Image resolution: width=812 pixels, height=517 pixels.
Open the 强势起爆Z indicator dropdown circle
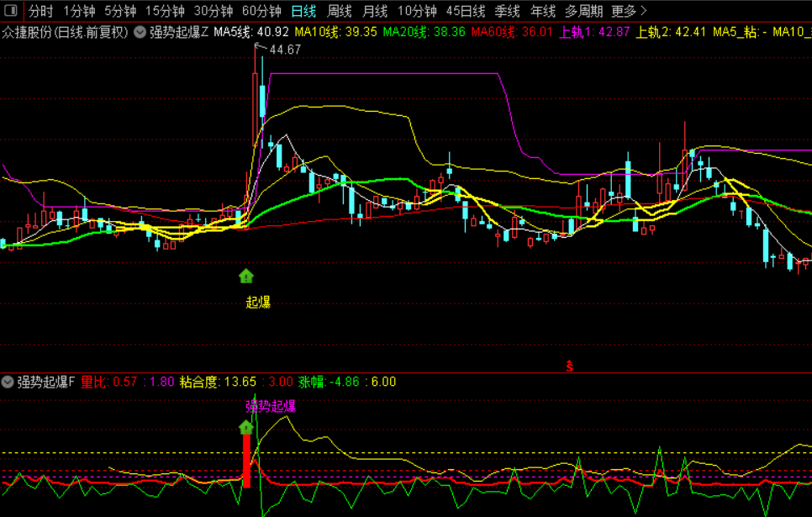point(140,32)
